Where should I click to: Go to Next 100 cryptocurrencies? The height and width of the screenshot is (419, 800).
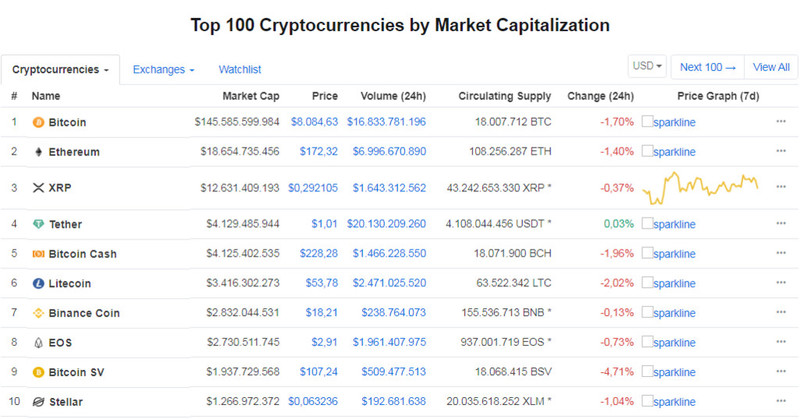708,67
